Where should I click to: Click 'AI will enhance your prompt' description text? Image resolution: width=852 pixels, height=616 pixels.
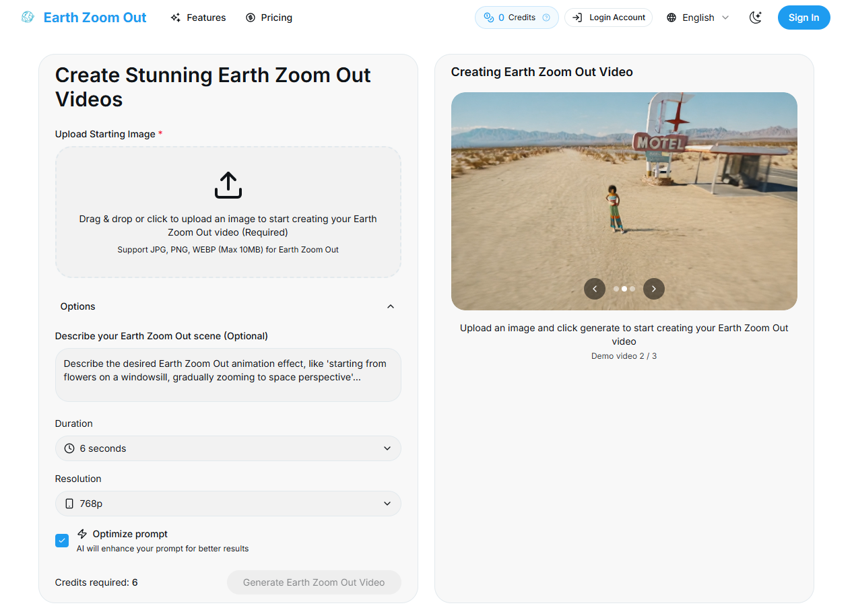pos(163,549)
